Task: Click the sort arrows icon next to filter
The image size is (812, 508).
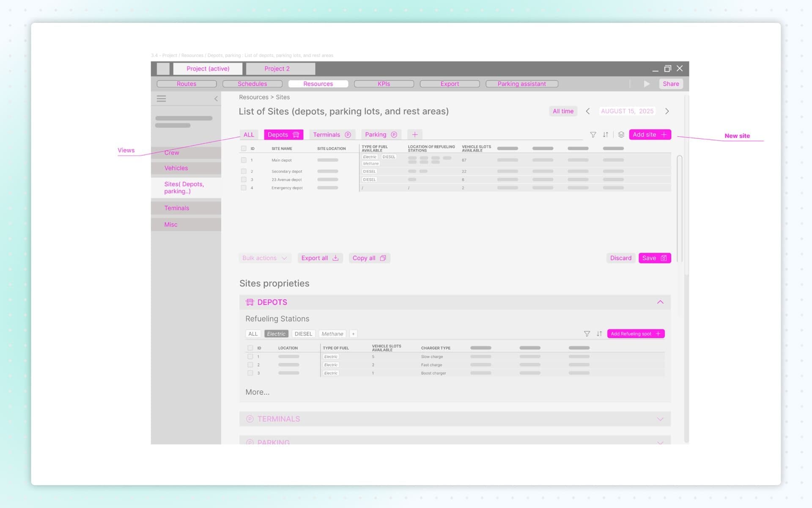Action: tap(606, 135)
